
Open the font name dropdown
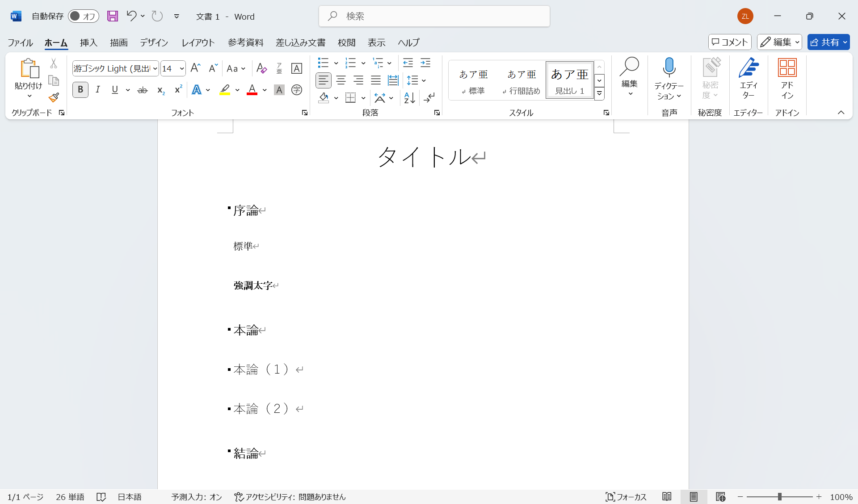[155, 68]
